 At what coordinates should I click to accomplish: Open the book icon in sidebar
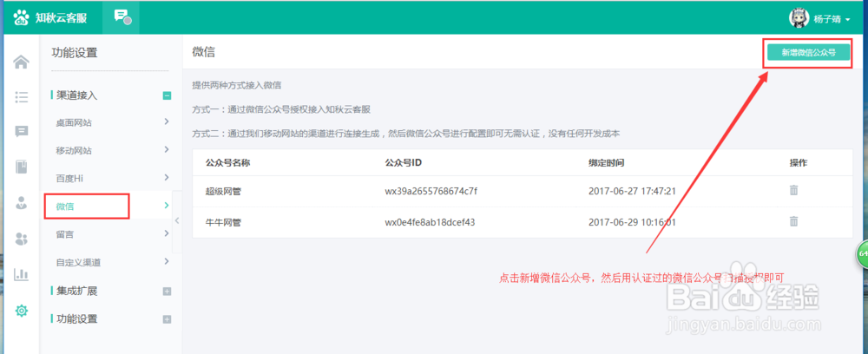click(21, 167)
